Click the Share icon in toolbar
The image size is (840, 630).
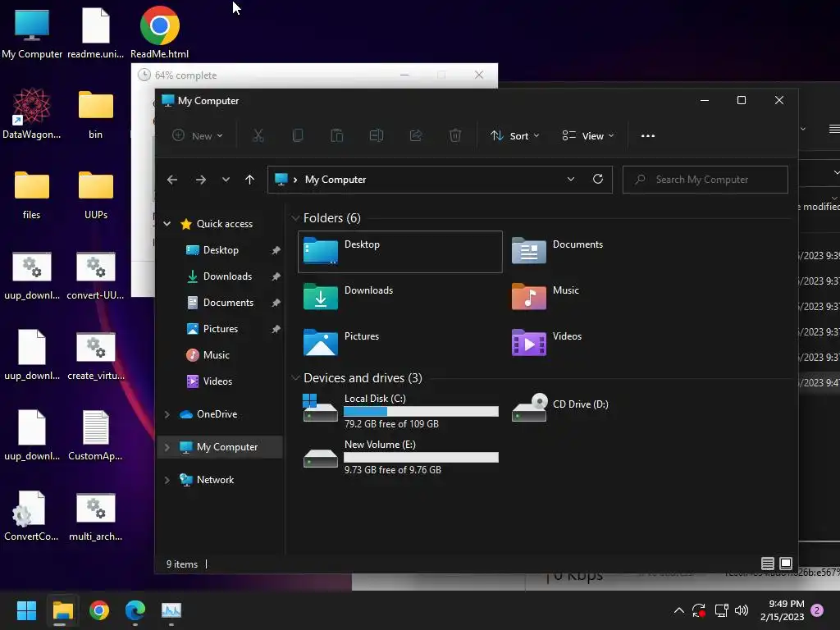click(x=416, y=135)
